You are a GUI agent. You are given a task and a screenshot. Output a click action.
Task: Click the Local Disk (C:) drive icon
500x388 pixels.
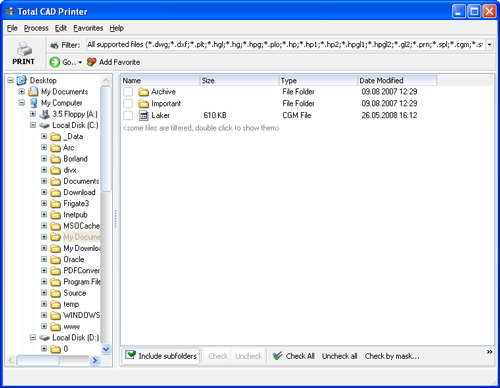point(44,125)
